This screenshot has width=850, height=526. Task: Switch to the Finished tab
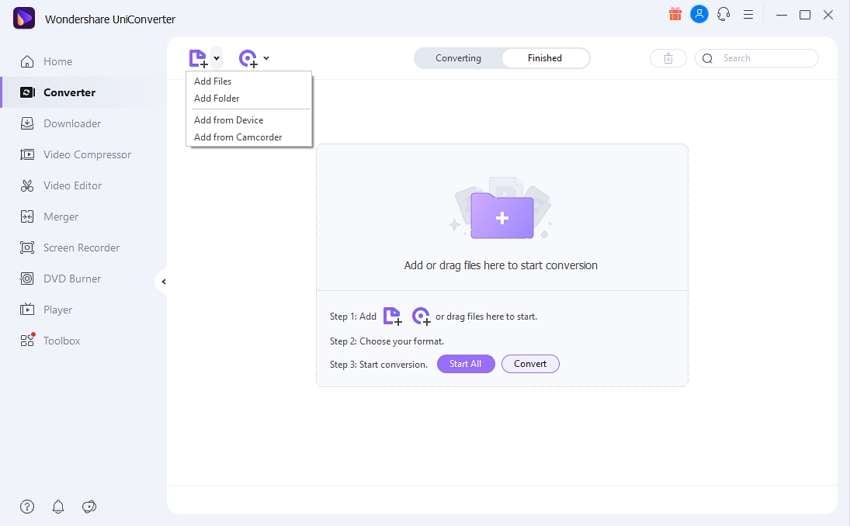point(545,58)
